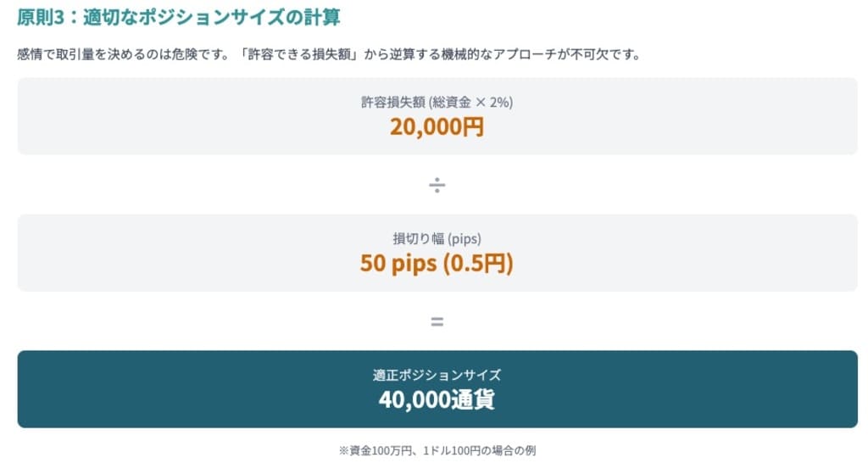Click the 原則3：適切なポジションサイズの計算 heading
The width and height of the screenshot is (868, 463).
click(x=178, y=17)
